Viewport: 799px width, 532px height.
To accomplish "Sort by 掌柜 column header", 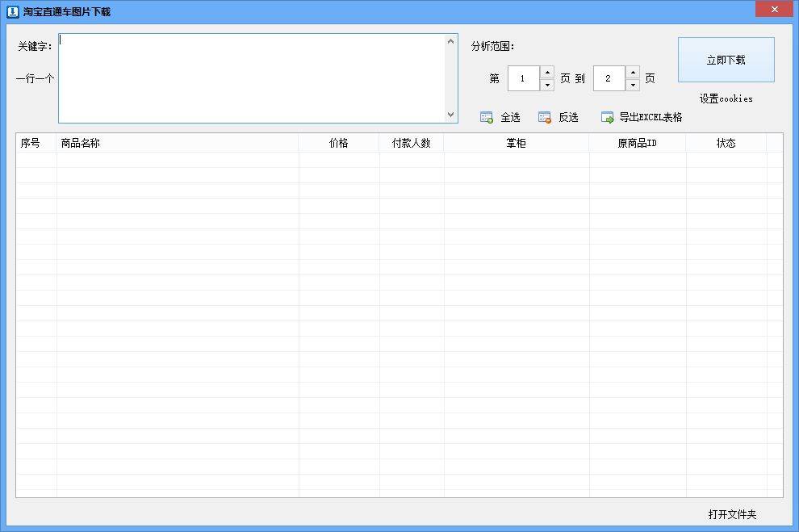I will point(517,143).
